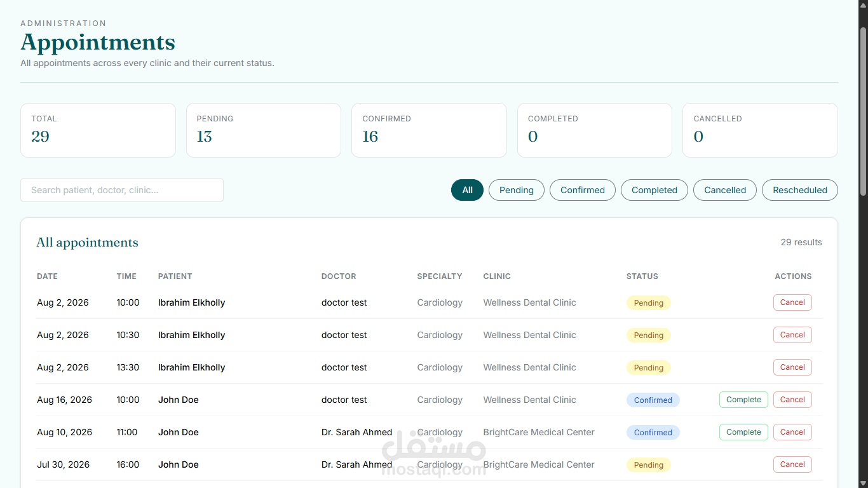Show only Completed appointments
Viewport: 868px width, 488px height.
[654, 190]
